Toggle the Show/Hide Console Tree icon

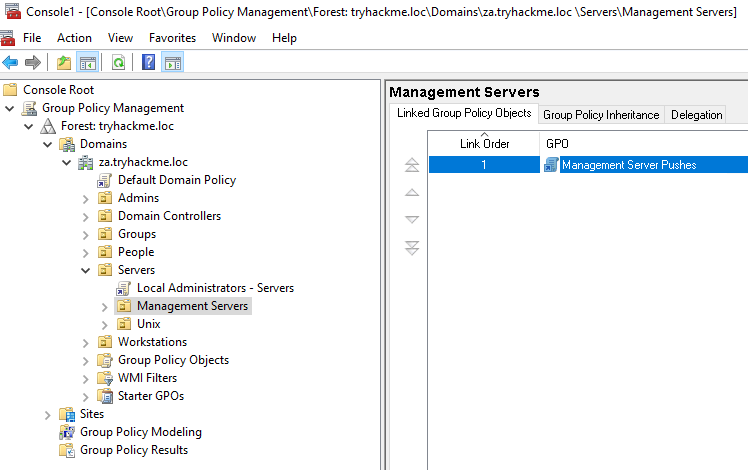[x=87, y=62]
